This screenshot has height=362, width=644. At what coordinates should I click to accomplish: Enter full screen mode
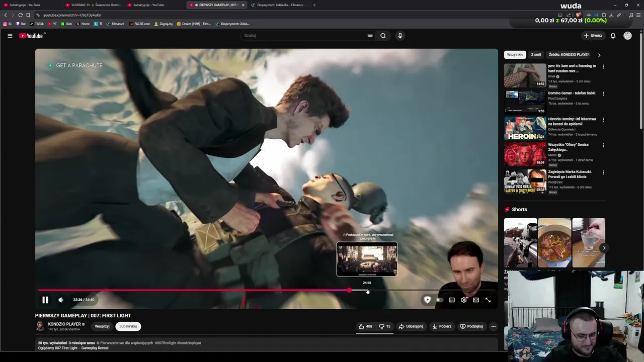488,300
